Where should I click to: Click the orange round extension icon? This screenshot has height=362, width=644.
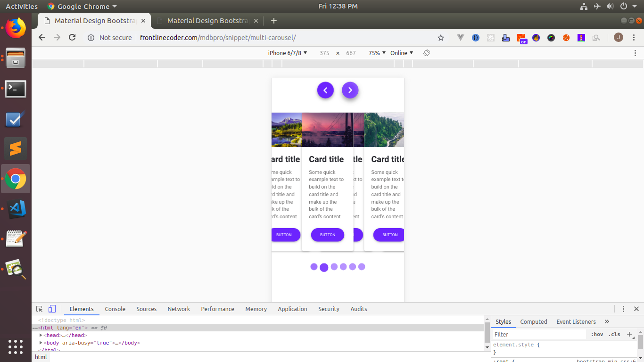coord(566,38)
